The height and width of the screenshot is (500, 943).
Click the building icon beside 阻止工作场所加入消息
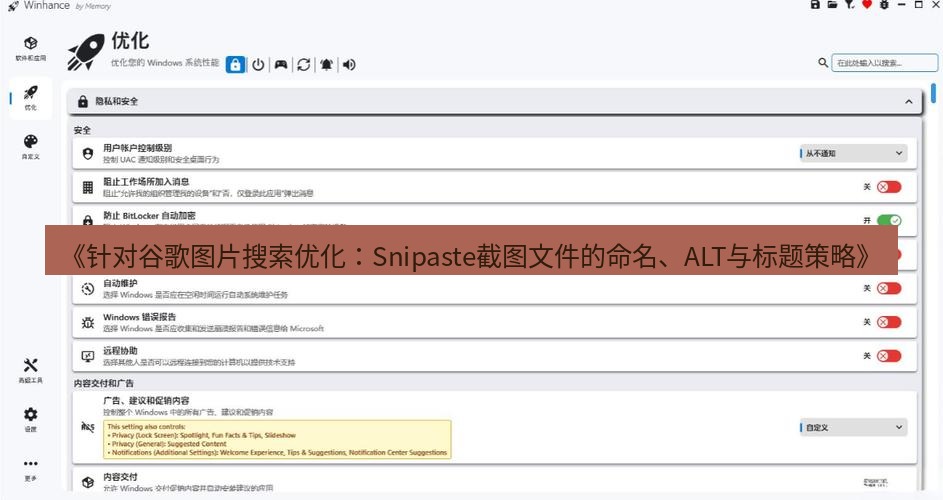coord(88,187)
